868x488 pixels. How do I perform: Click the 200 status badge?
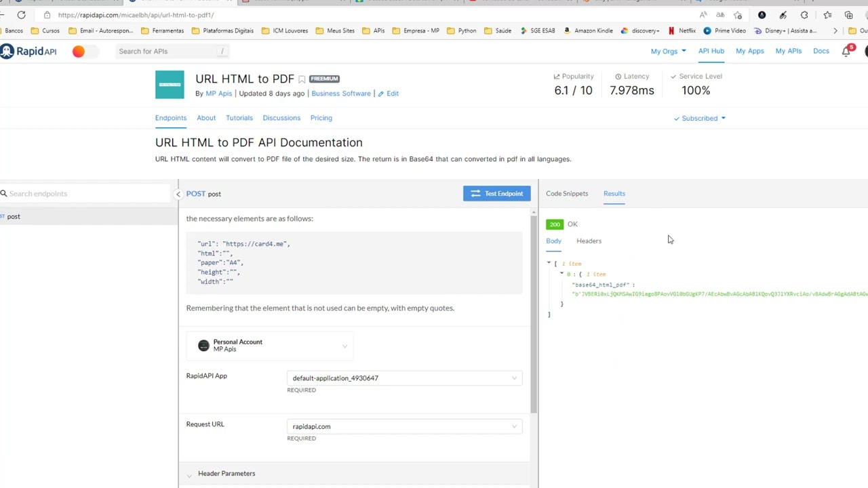pos(555,224)
